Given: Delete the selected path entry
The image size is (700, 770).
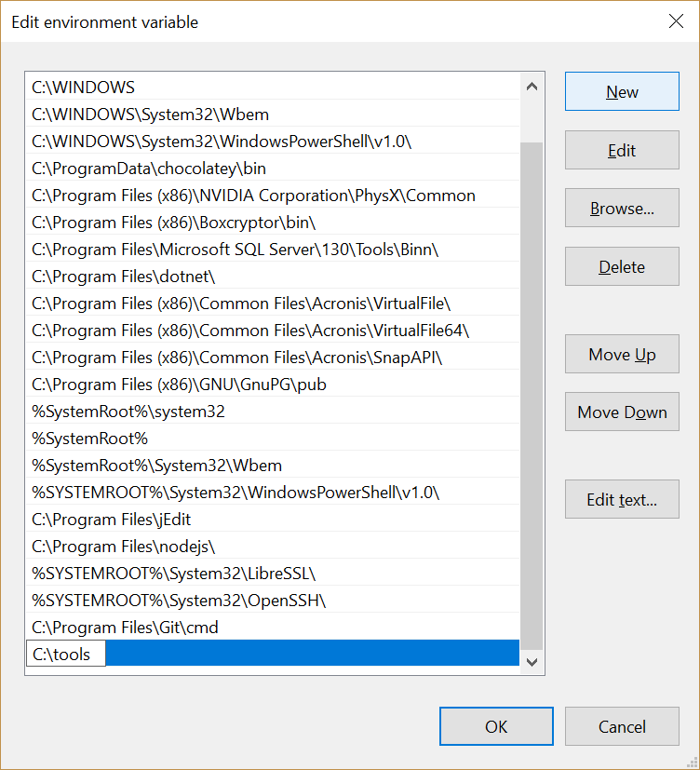Looking at the screenshot, I should pyautogui.click(x=622, y=267).
